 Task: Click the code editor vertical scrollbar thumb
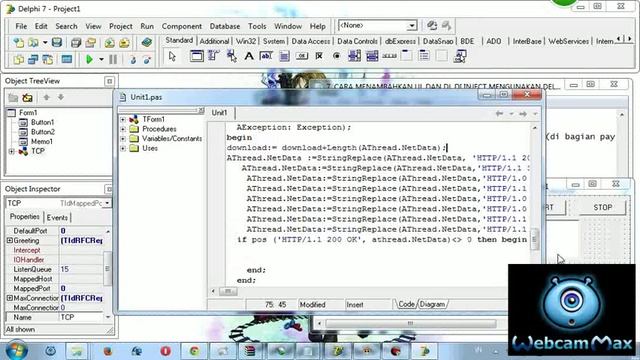534,239
